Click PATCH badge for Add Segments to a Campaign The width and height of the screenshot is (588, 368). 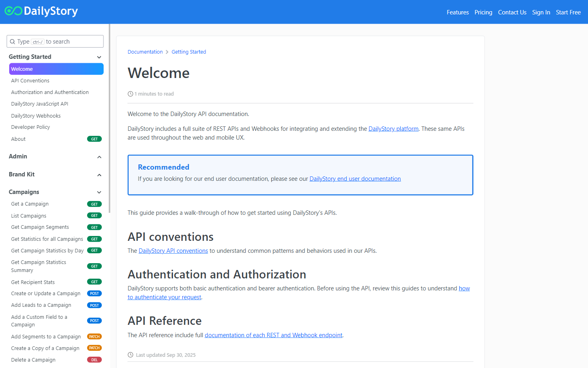click(94, 337)
